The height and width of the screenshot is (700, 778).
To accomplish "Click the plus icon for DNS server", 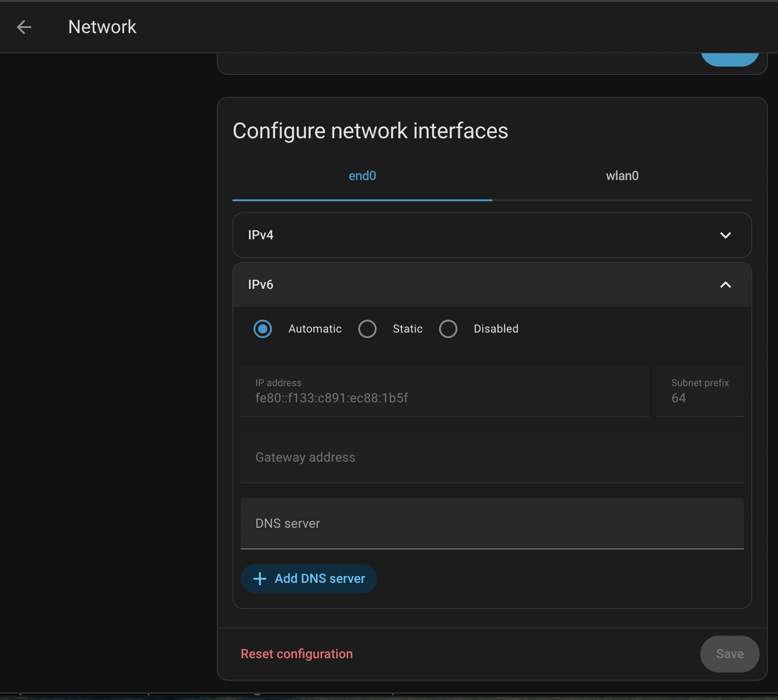I will pos(260,579).
